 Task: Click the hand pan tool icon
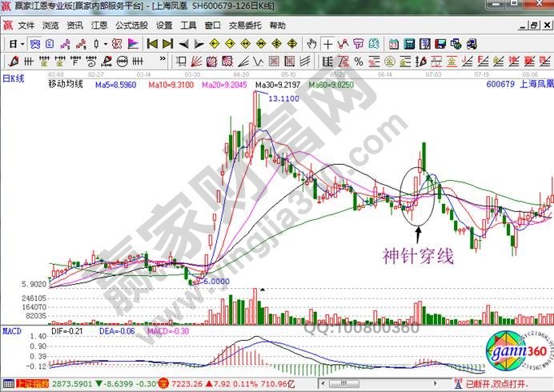[x=314, y=44]
